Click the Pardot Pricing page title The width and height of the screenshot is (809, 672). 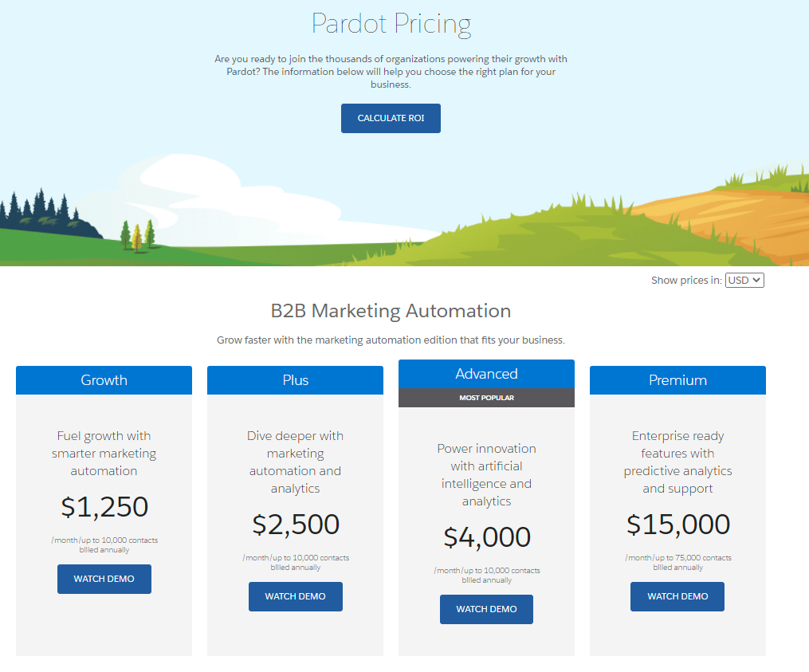click(x=391, y=24)
